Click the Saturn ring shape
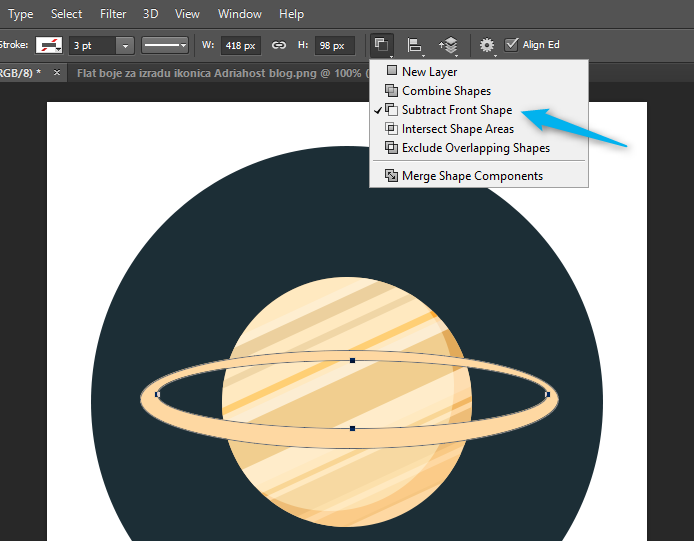Image resolution: width=694 pixels, height=541 pixels. click(x=350, y=439)
